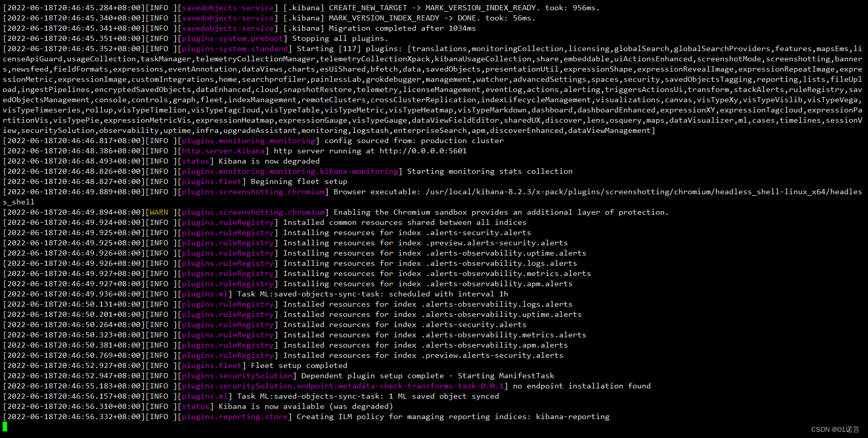Click the "1 ML saved object synced" message
The height and width of the screenshot is (438, 868).
444,396
